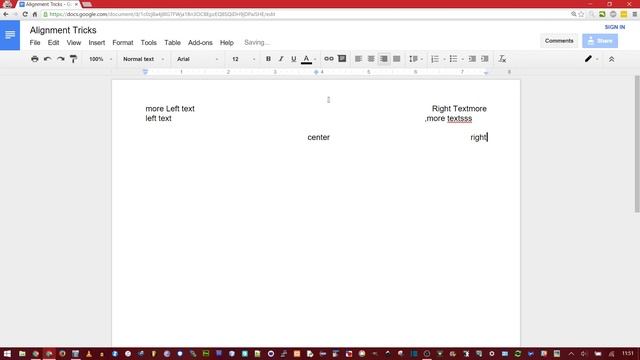Open the zoom magnifier icon in address bar
640x360 pixels.
pyautogui.click(x=573, y=14)
